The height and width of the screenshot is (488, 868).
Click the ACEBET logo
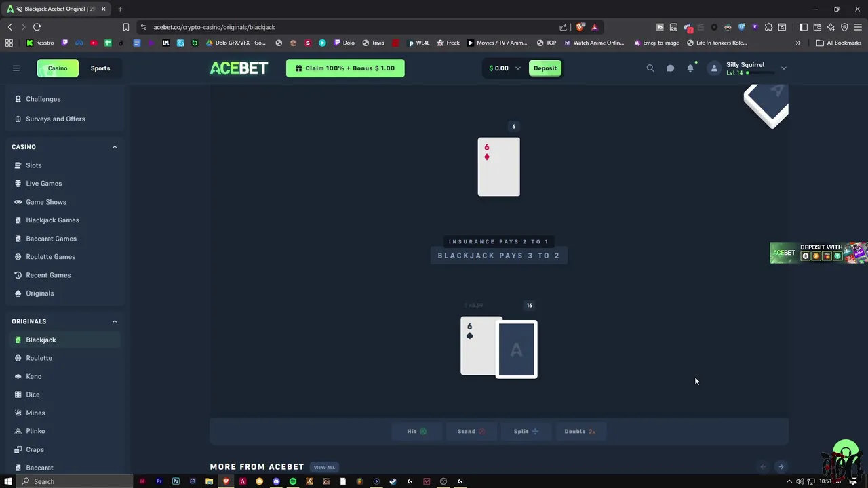(239, 68)
